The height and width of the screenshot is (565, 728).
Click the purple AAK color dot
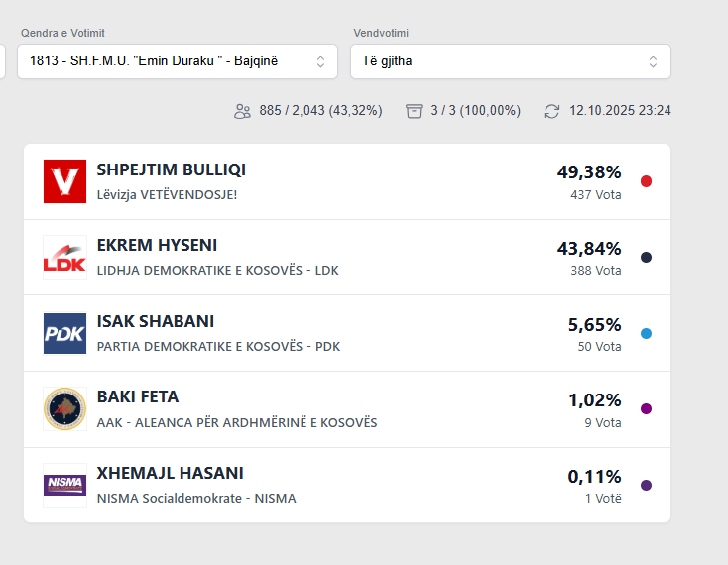click(x=647, y=409)
